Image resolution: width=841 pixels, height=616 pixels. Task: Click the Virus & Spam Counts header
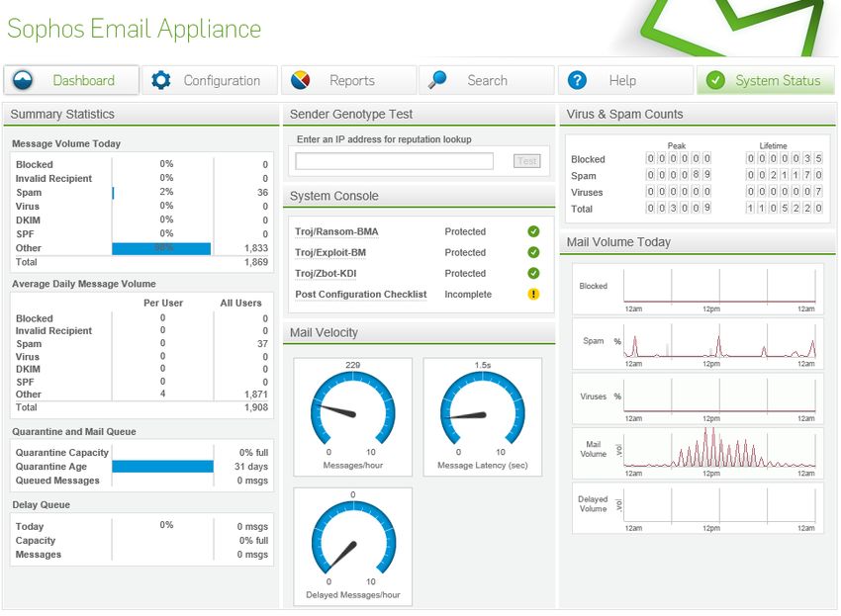pyautogui.click(x=698, y=114)
